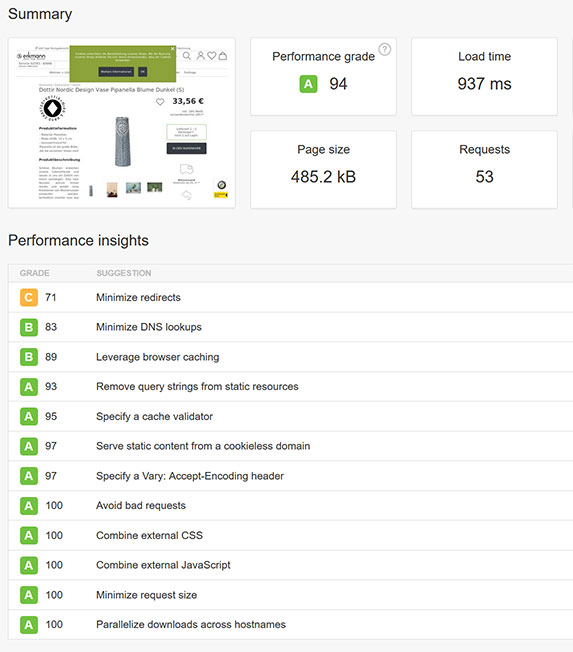Click the B grade badge scoring 89
The image size is (573, 652).
point(29,357)
